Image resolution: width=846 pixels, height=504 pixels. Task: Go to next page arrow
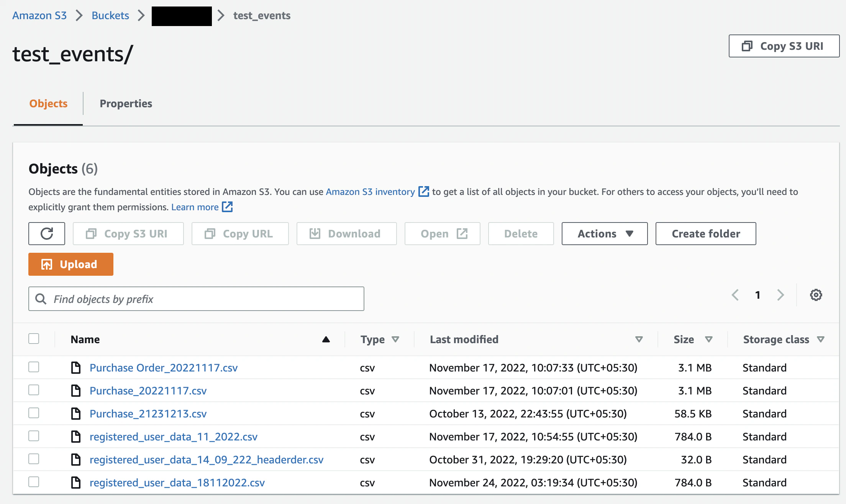pyautogui.click(x=780, y=295)
